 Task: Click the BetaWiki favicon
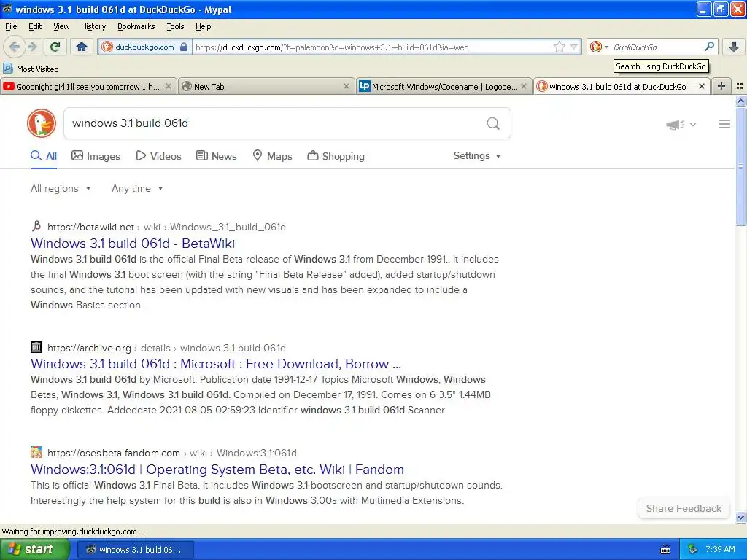pos(36,226)
